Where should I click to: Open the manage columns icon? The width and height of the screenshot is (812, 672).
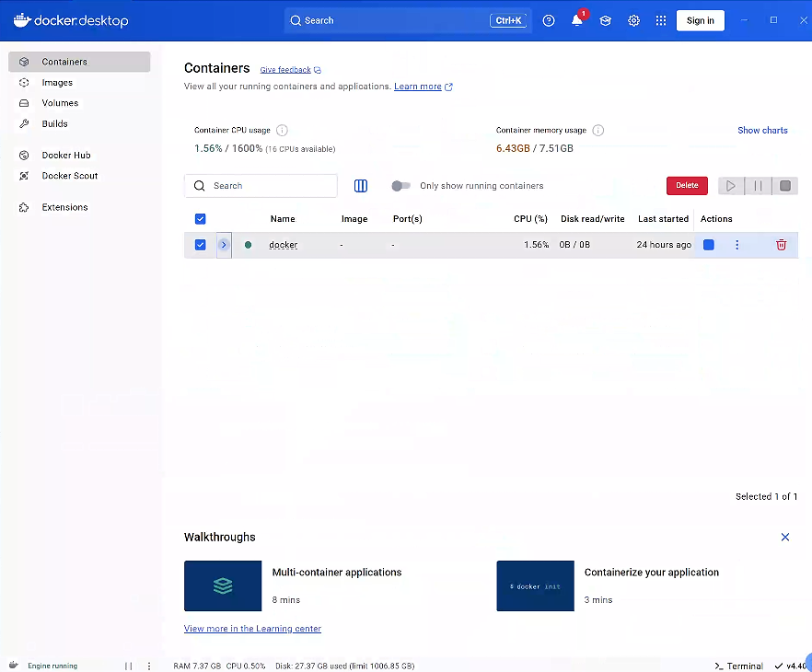pos(361,186)
